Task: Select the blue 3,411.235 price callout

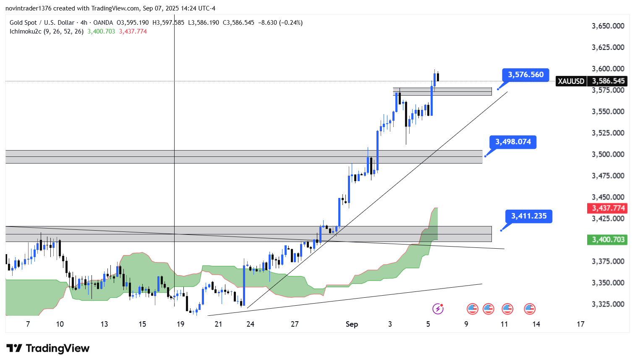Action: [528, 216]
